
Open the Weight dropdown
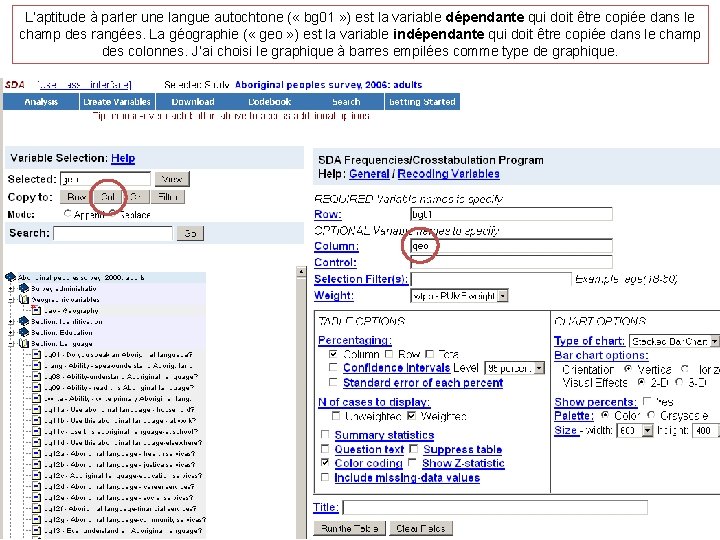[503, 296]
